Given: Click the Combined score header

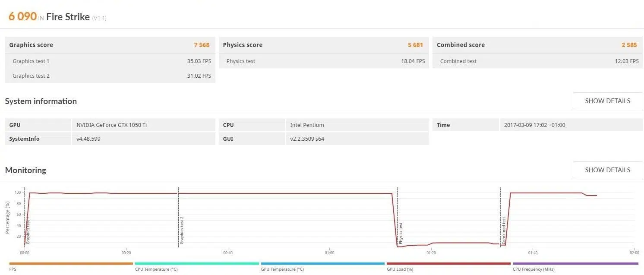Looking at the screenshot, I should [461, 45].
